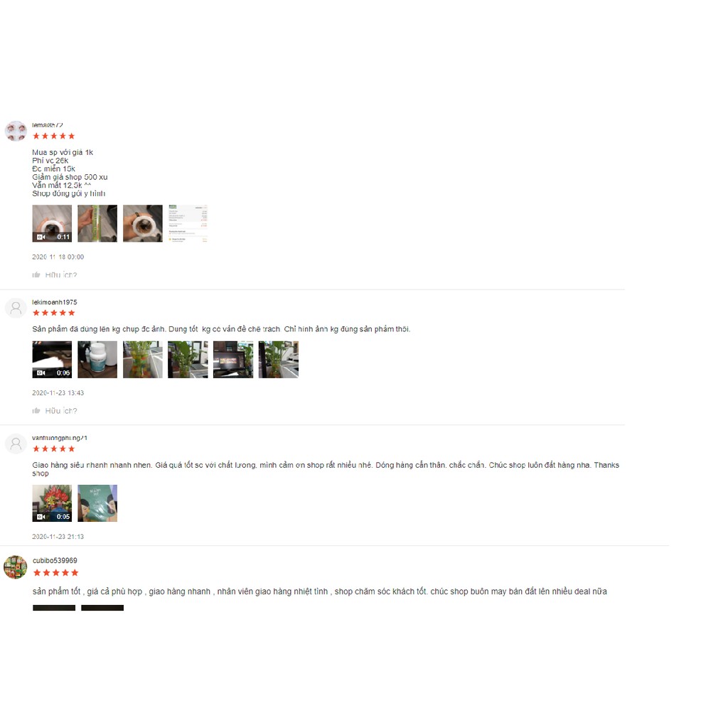728x728 pixels.
Task: Click thumbs-up icon under lekimoanh1975's review
Action: coord(36,411)
